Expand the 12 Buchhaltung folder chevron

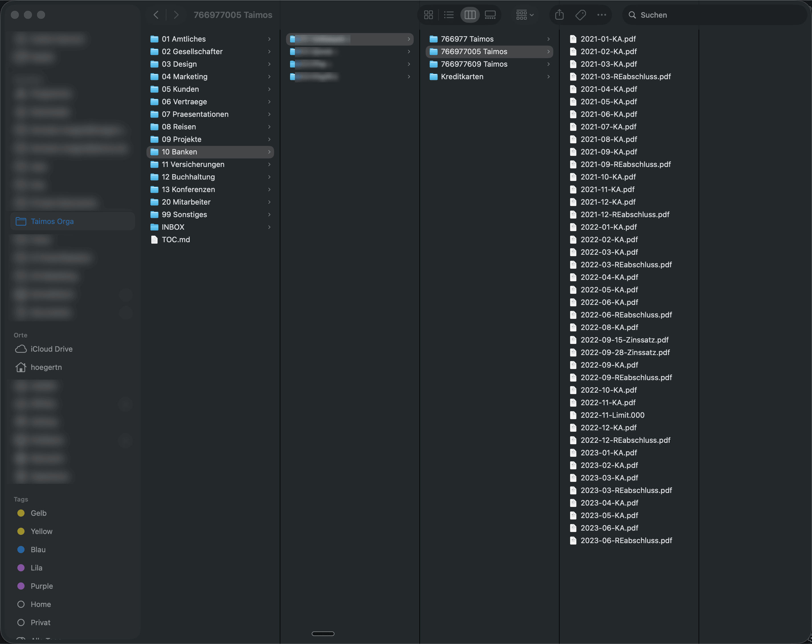tap(269, 177)
